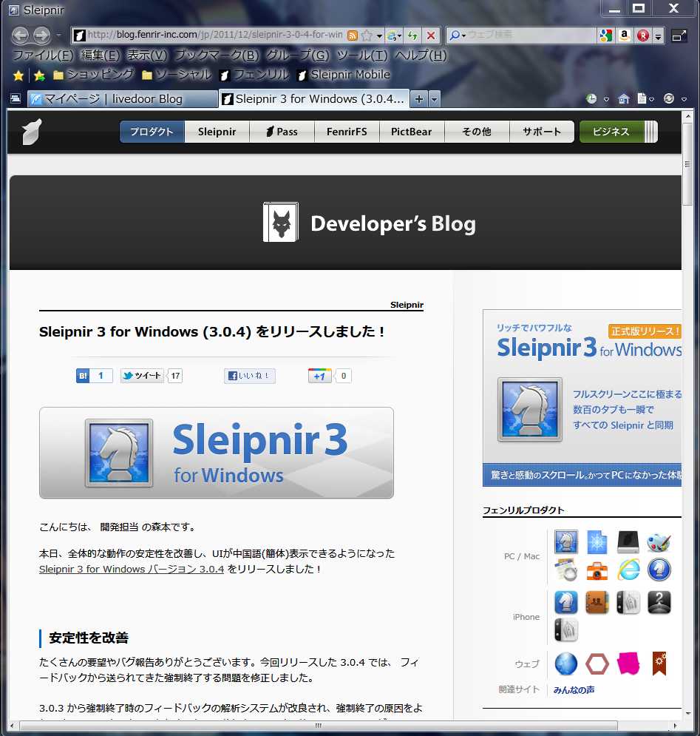This screenshot has height=736, width=700.
Task: Add a Hatena bookmark with B! button
Action: 83,376
